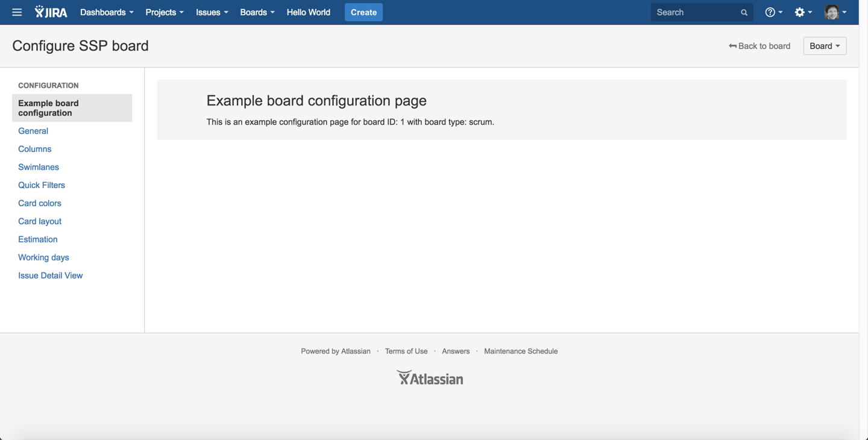View the Terms of Use page
This screenshot has height=440, width=868.
pyautogui.click(x=406, y=351)
